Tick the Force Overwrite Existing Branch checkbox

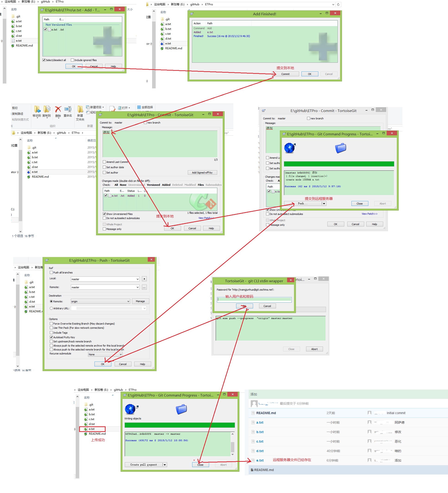51,323
